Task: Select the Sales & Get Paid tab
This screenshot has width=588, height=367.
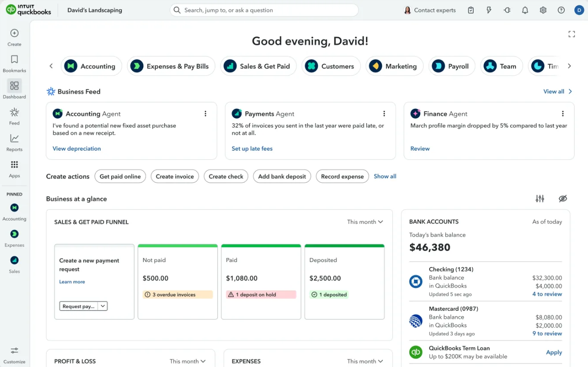Action: coord(258,66)
